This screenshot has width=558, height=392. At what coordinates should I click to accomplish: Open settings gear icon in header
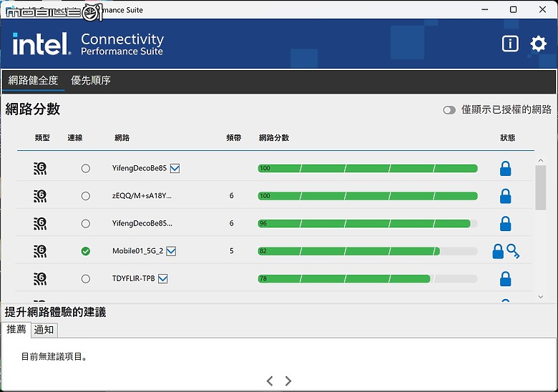538,44
